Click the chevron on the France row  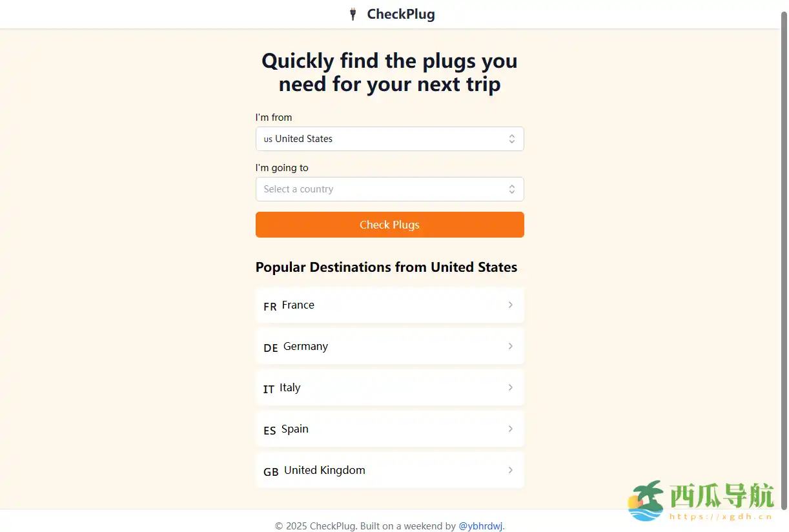click(x=510, y=305)
